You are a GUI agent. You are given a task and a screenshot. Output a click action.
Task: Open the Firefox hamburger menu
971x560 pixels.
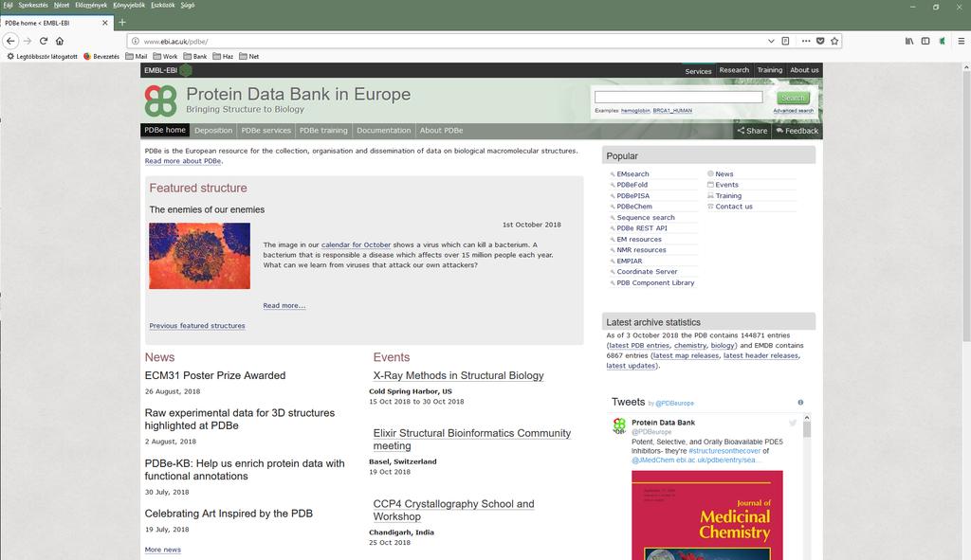[x=962, y=41]
